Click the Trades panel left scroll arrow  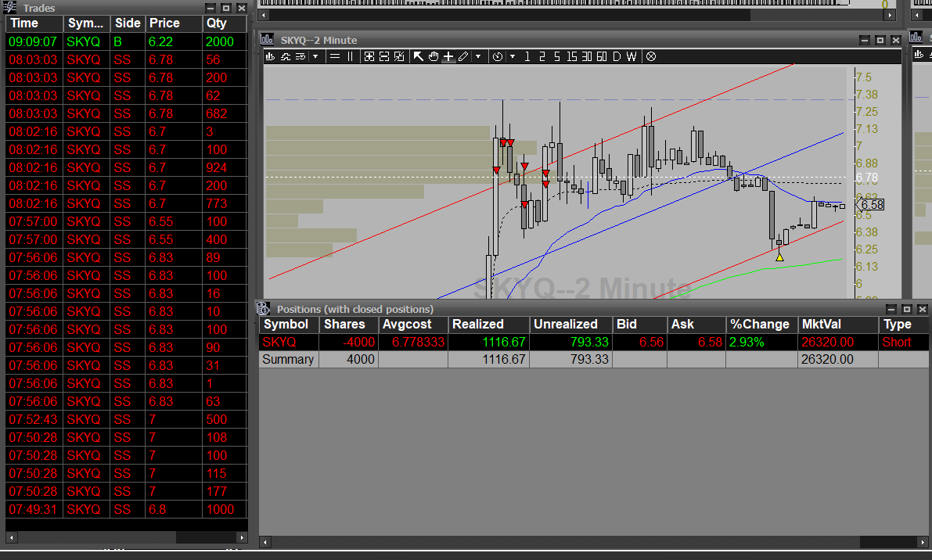[x=11, y=537]
